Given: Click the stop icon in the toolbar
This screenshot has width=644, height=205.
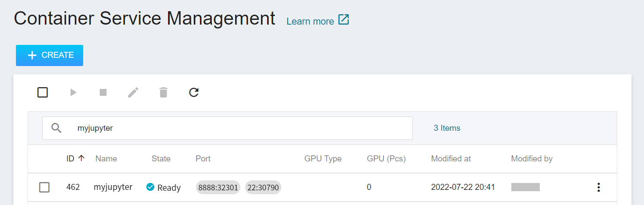Looking at the screenshot, I should tap(103, 92).
